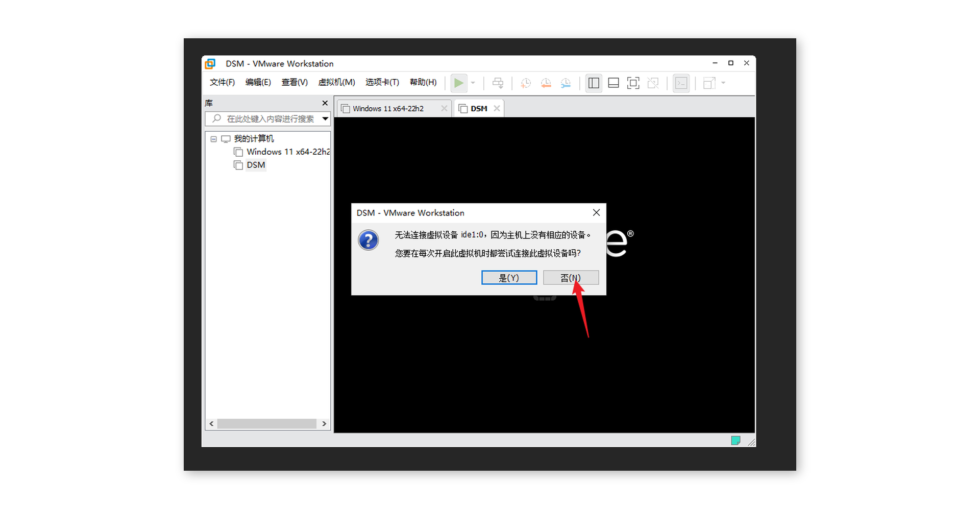Close the 库 library panel
Screen dimensions: 980x509
[x=325, y=103]
